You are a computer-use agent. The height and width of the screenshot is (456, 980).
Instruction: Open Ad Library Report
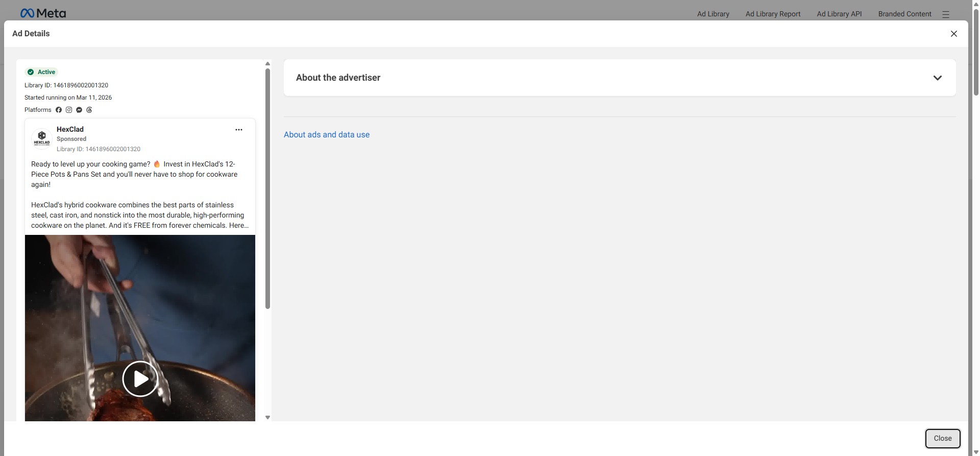(773, 14)
